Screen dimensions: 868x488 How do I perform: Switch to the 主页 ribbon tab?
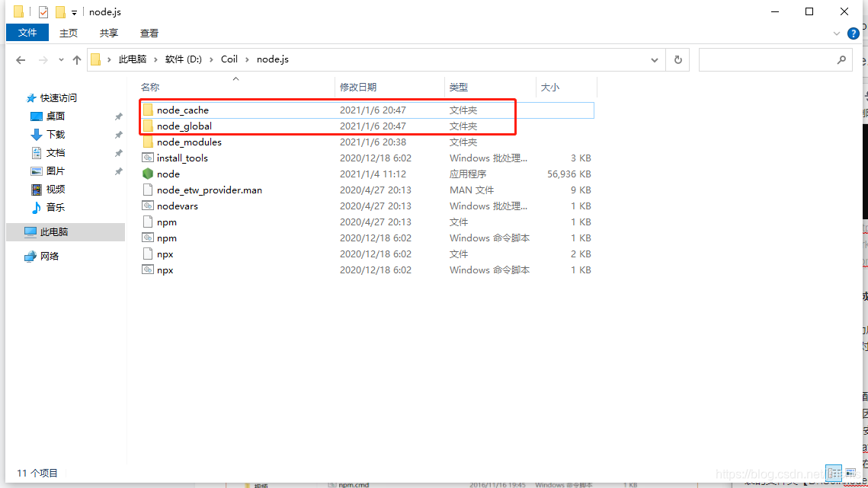(69, 33)
